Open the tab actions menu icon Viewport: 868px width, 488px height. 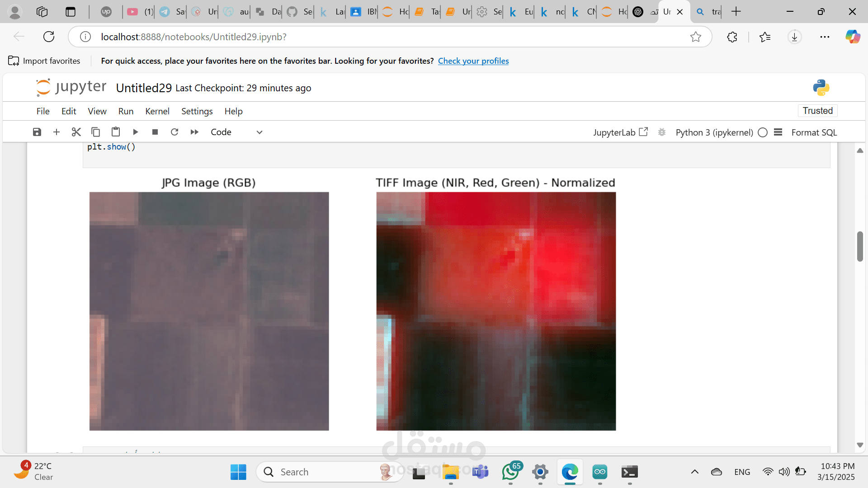tap(71, 12)
